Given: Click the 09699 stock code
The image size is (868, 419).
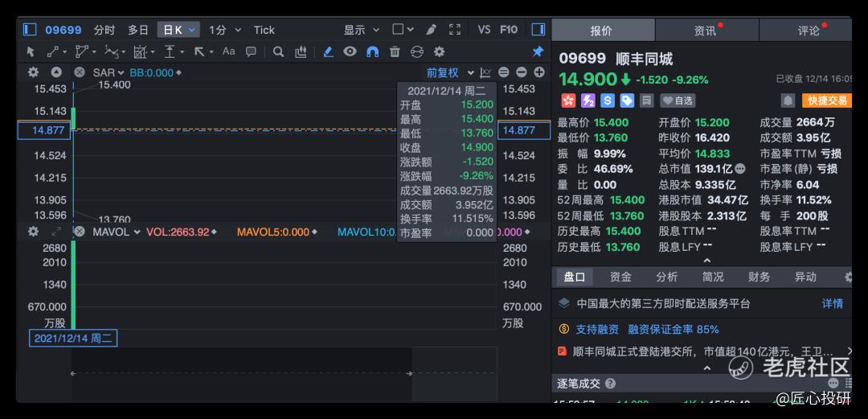Looking at the screenshot, I should 63,30.
